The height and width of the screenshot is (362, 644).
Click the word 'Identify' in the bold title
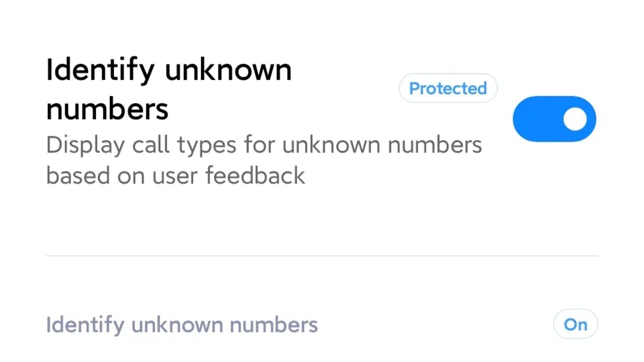coord(100,70)
